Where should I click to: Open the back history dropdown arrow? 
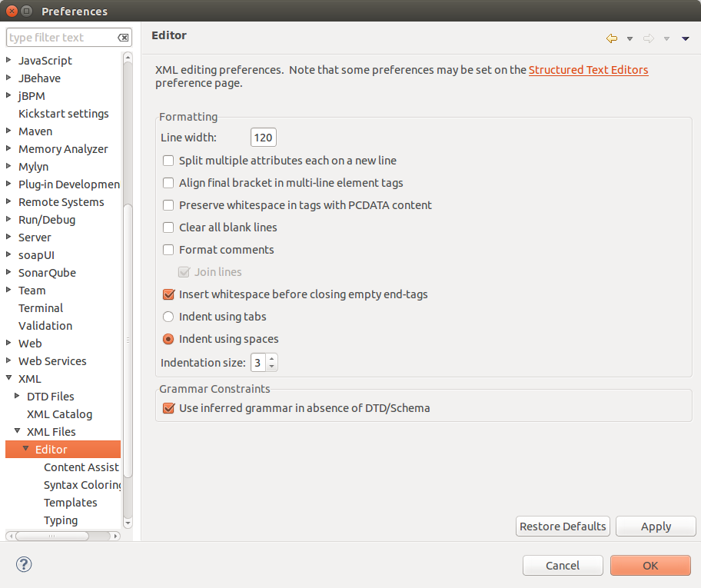tap(630, 38)
